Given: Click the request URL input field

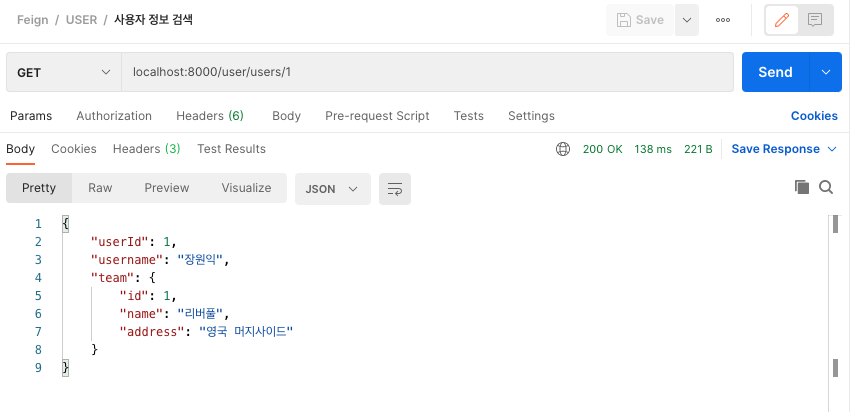Looking at the screenshot, I should (427, 72).
